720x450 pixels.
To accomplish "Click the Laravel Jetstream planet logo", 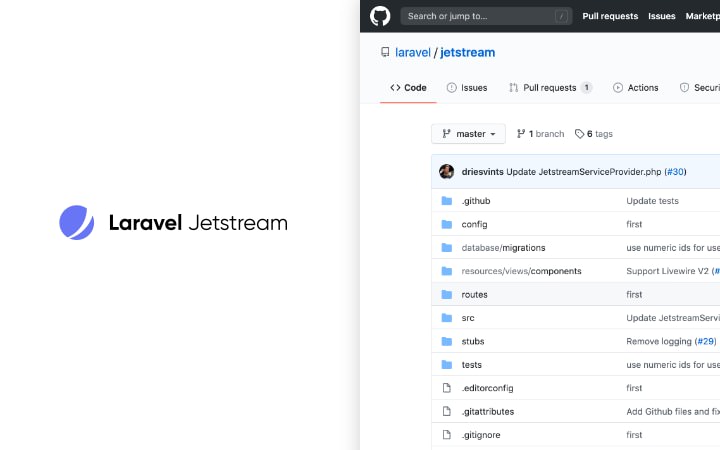I will pyautogui.click(x=77, y=222).
